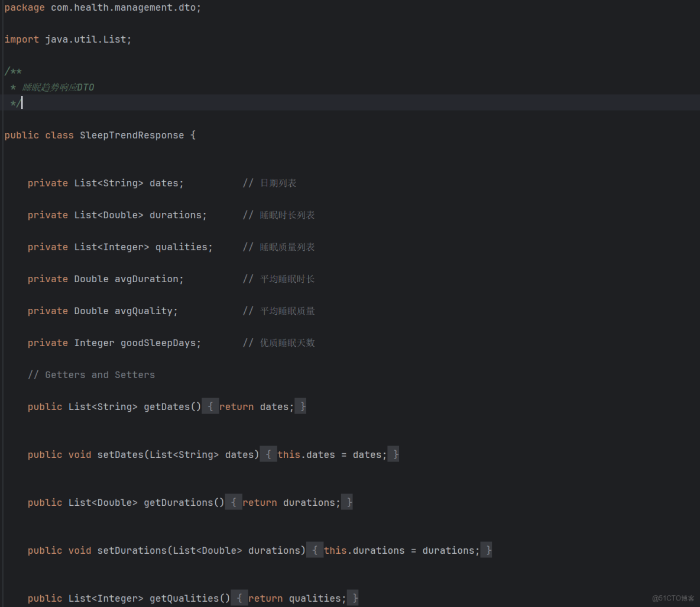The image size is (700, 607).
Task: Click the 'package' keyword
Action: coord(25,8)
